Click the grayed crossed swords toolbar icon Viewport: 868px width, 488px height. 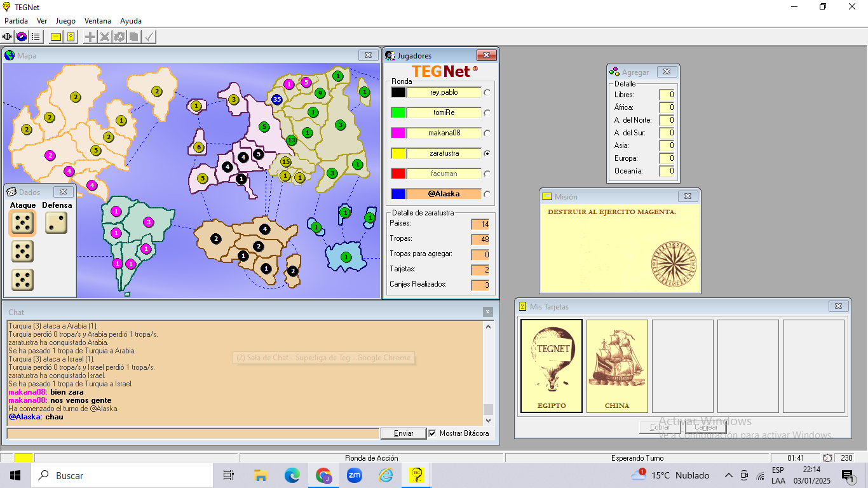point(105,37)
